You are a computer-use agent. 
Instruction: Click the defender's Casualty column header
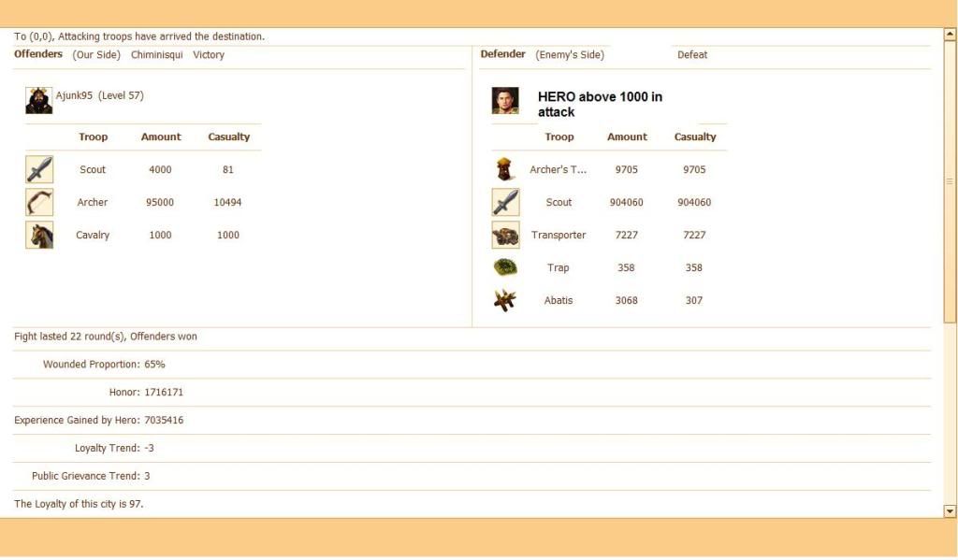coord(695,136)
